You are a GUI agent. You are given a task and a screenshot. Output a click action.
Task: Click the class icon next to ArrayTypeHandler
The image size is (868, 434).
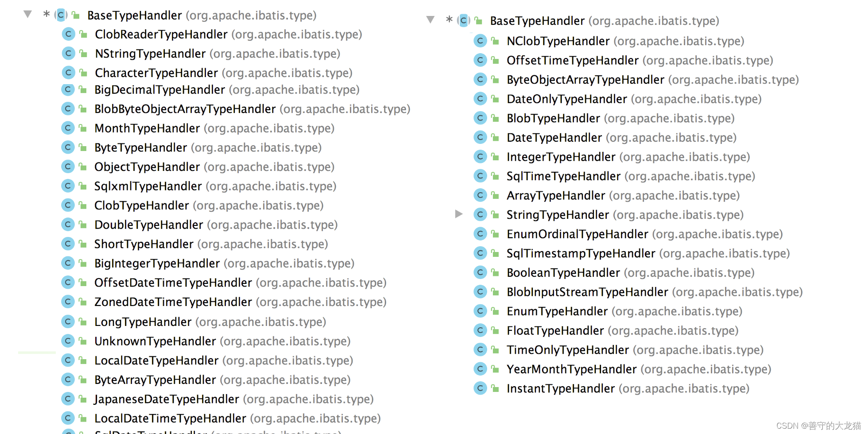[x=480, y=195]
